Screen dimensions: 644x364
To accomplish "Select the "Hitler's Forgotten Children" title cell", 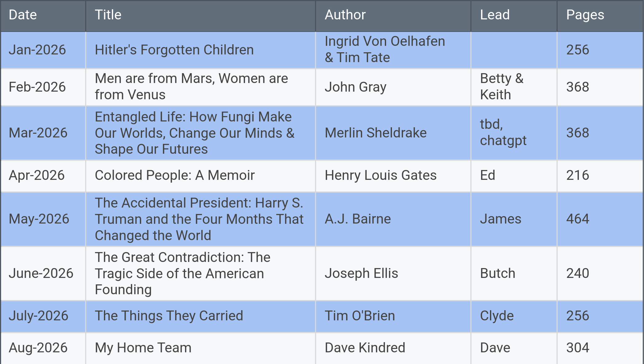I will 174,50.
